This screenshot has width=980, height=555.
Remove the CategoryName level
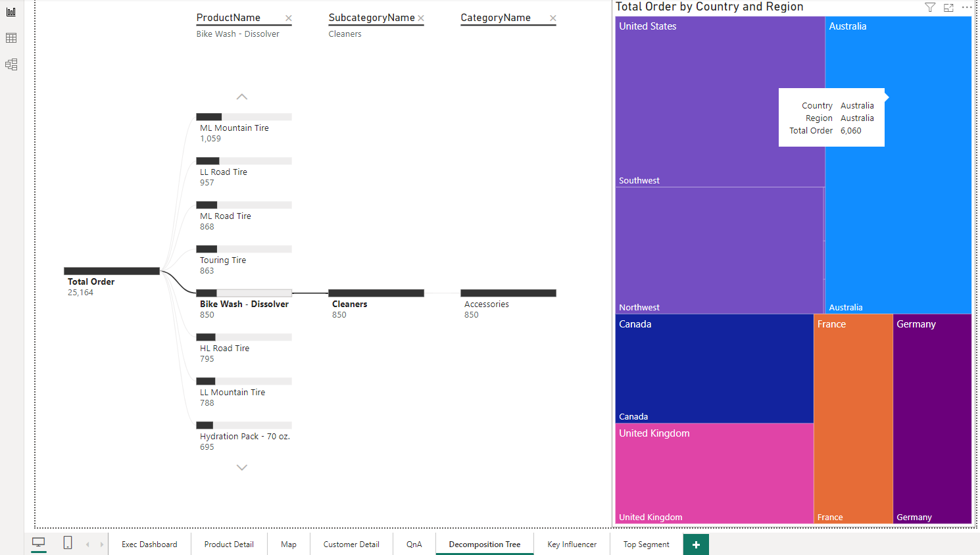coord(553,18)
